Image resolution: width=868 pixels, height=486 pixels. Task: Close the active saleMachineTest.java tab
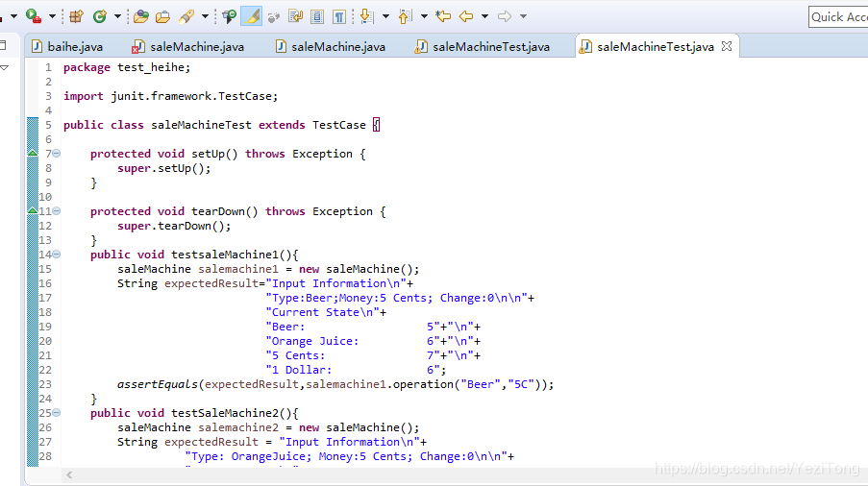[727, 46]
